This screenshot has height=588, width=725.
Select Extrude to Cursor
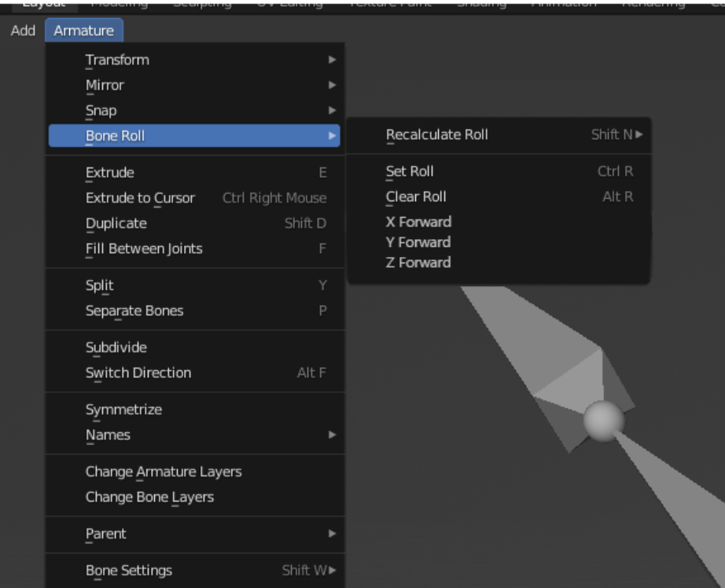[x=194, y=198]
